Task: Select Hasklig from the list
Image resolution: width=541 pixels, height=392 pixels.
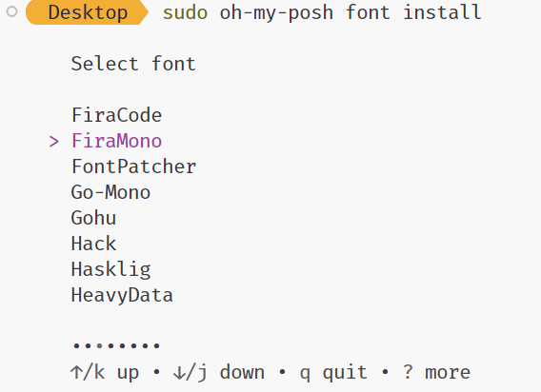Action: tap(110, 269)
